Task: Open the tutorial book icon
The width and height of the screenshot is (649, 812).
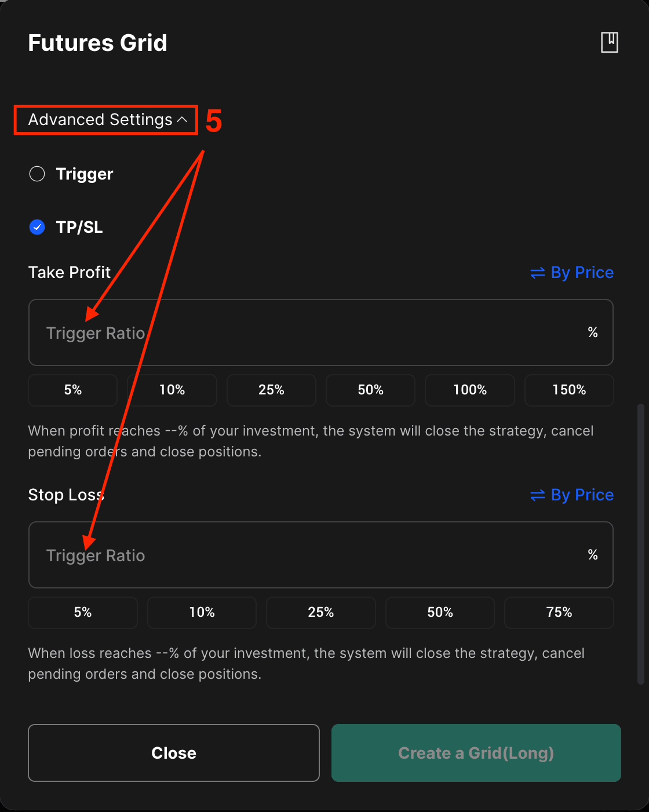Action: [609, 42]
